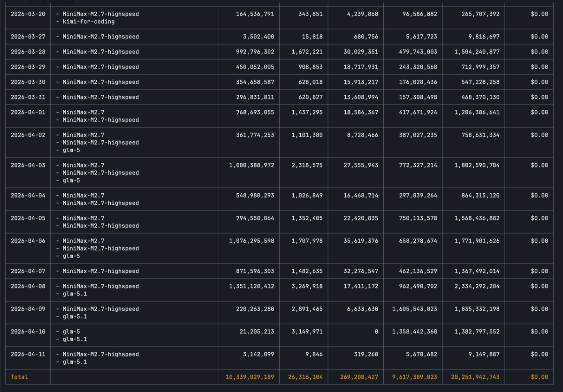Pick the value 768,693,055
563x392 pixels.
coord(254,112)
